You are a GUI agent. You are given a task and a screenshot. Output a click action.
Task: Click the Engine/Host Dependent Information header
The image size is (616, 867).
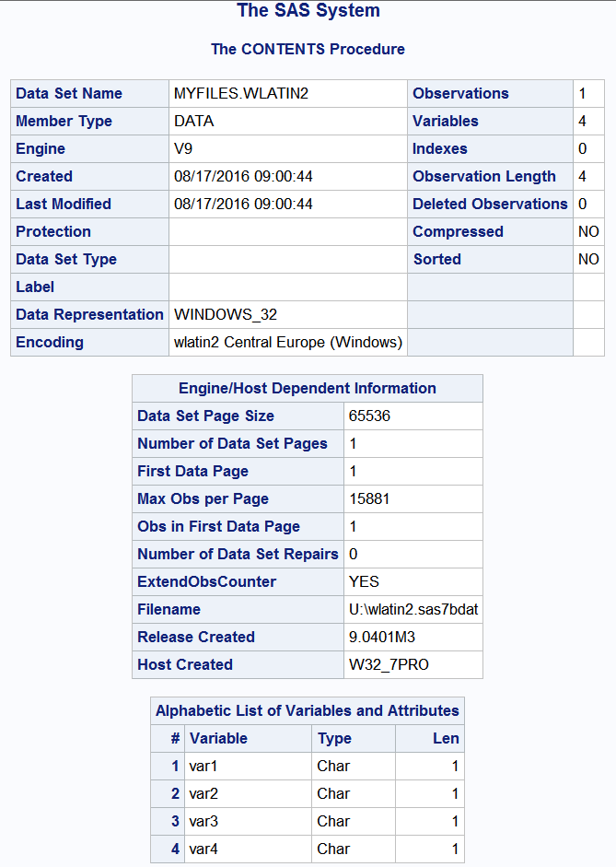tap(308, 389)
